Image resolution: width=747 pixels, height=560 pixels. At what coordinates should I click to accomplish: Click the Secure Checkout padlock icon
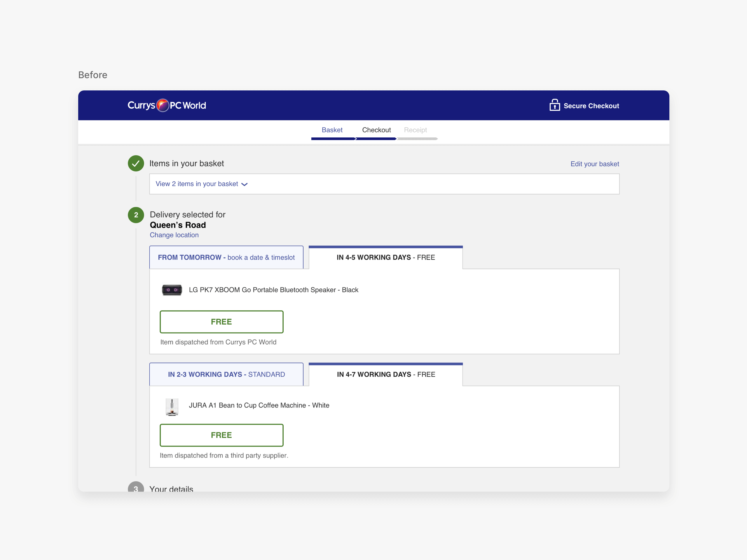click(554, 105)
